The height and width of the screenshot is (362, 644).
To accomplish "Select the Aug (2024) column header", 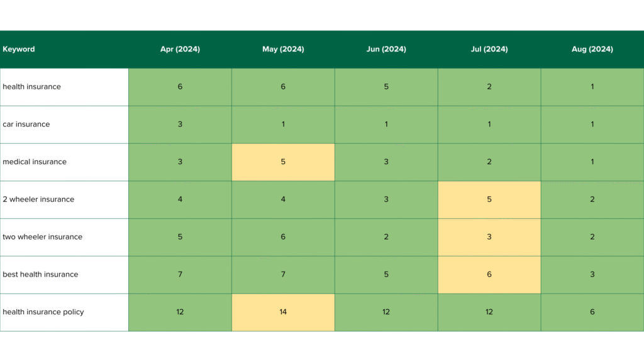I will (x=592, y=49).
